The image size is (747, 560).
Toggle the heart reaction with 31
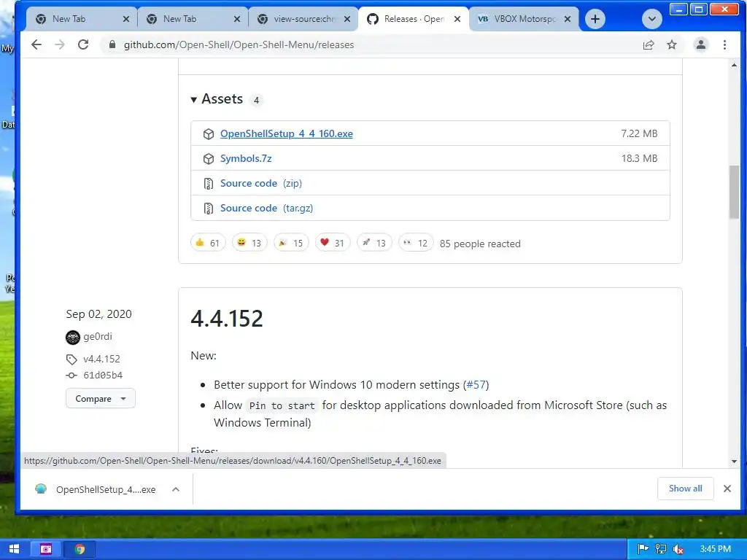333,243
